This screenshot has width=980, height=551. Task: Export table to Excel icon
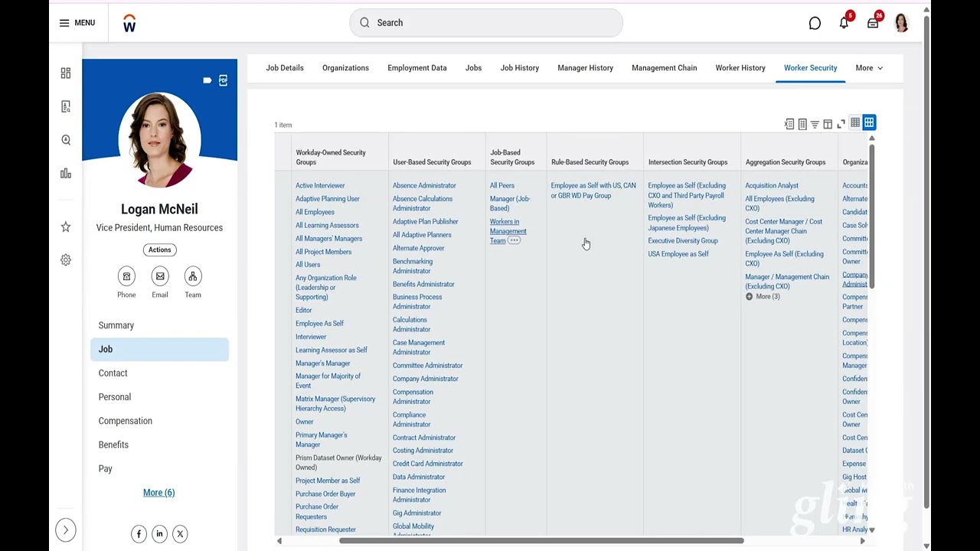point(789,124)
